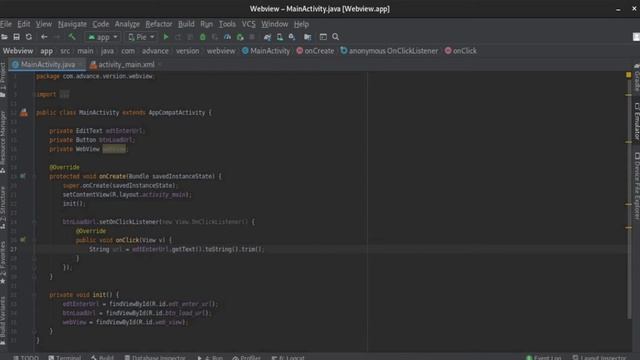Toggle the Resource Manager sidebar button
This screenshot has height=360, width=640.
coord(3,141)
